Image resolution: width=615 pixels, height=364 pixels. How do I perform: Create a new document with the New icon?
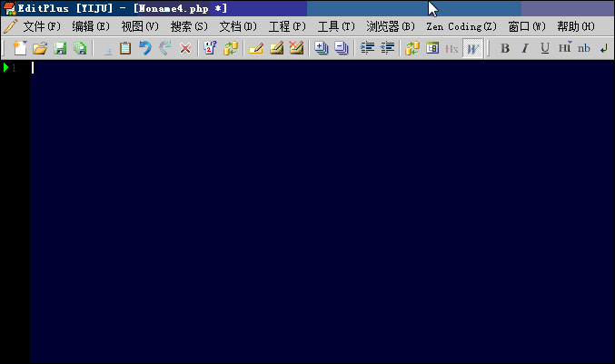(x=20, y=48)
